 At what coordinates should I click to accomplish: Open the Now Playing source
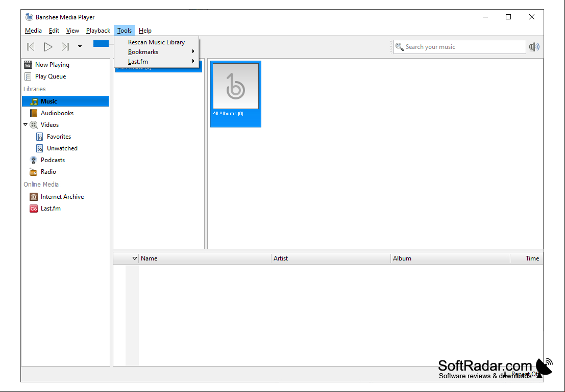coord(65,65)
